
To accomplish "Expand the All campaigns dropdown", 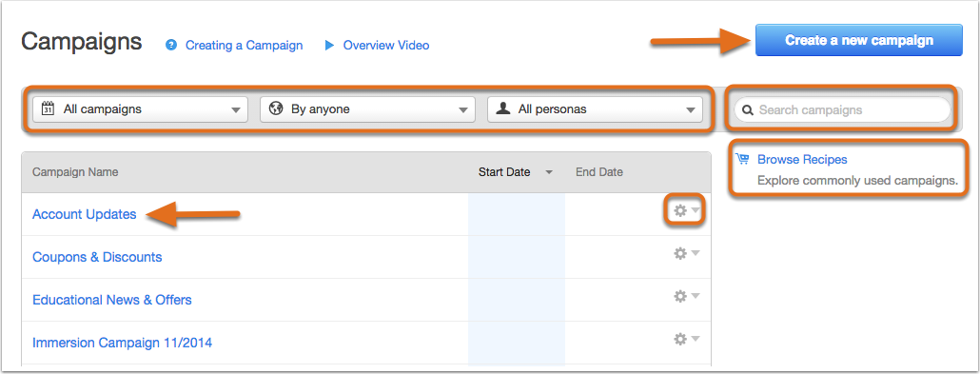I will 140,109.
